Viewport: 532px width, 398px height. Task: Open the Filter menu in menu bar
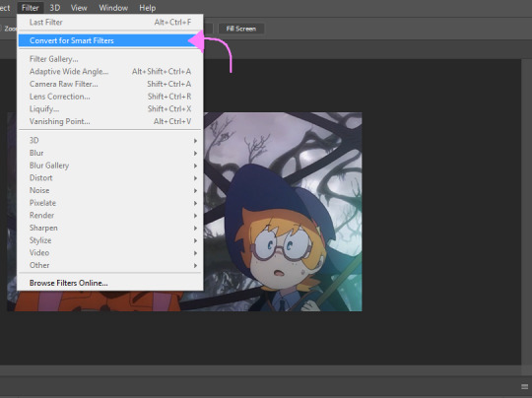tap(31, 8)
